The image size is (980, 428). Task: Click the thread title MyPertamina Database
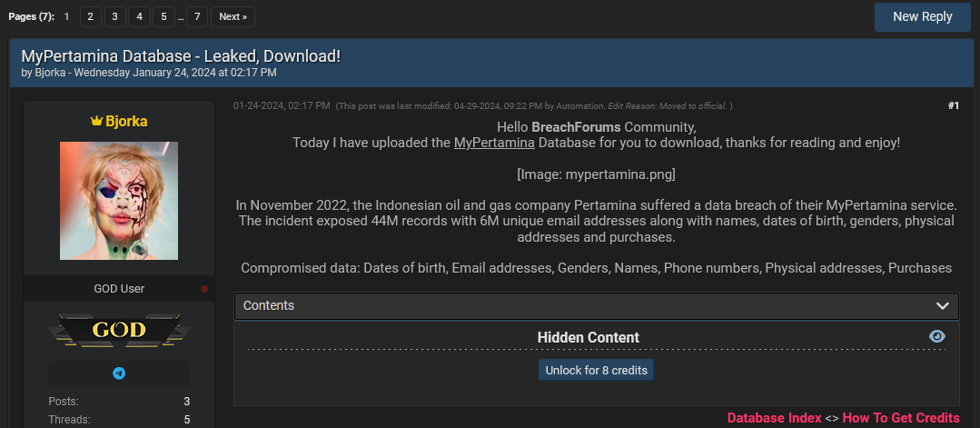[181, 55]
